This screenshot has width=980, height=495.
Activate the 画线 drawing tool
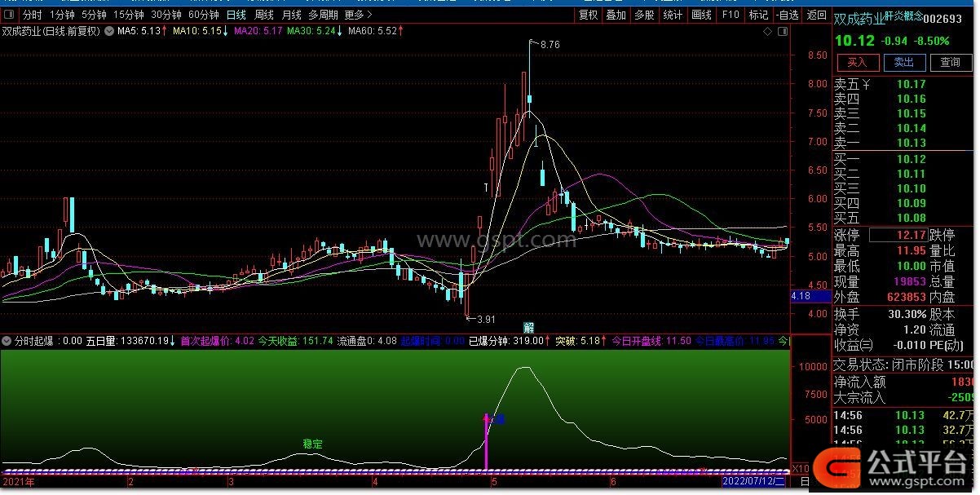pos(701,15)
